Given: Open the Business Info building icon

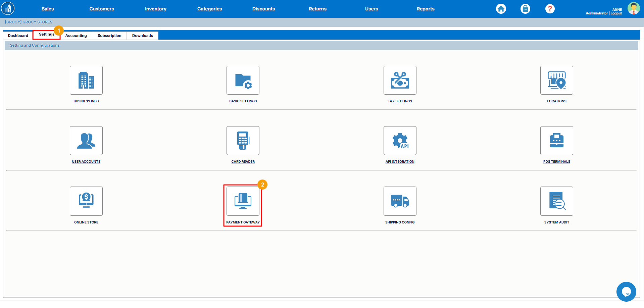Looking at the screenshot, I should point(86,80).
